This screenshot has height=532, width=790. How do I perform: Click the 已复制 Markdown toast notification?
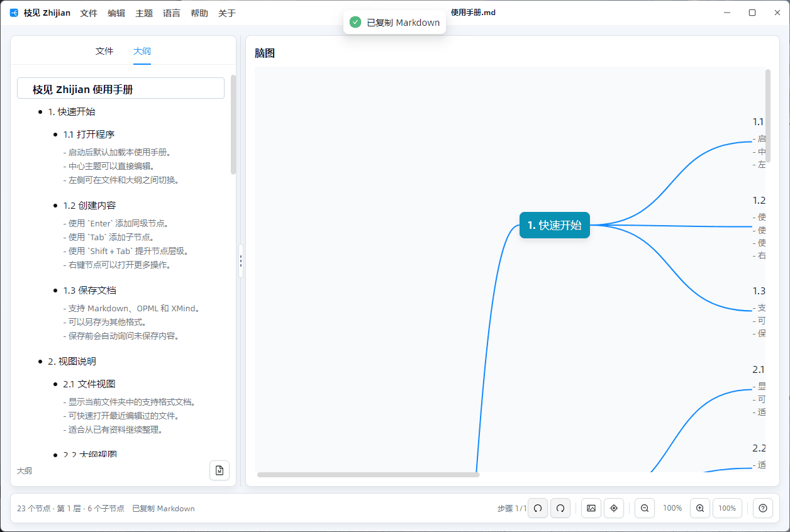click(394, 23)
